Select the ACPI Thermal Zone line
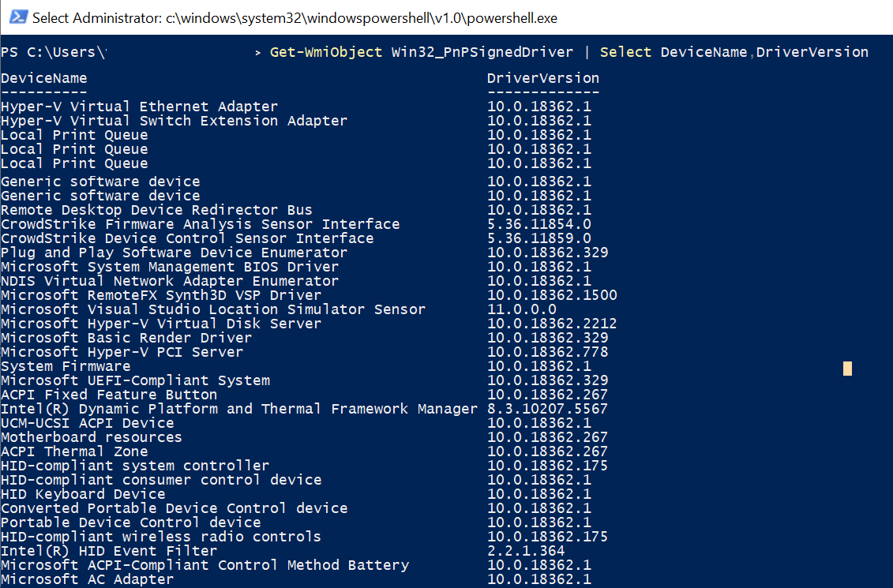 74,451
